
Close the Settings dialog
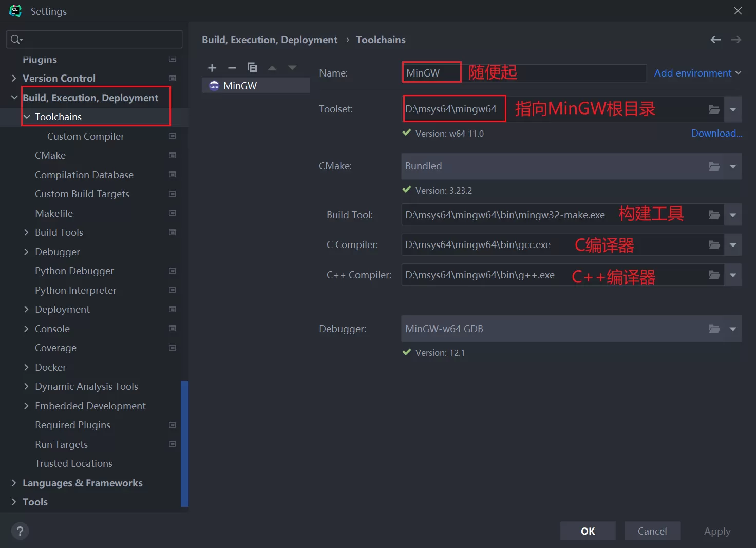click(x=738, y=11)
